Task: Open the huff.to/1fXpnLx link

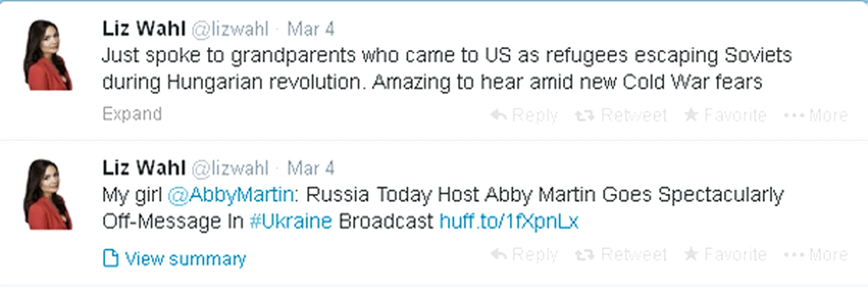Action: pos(509,221)
